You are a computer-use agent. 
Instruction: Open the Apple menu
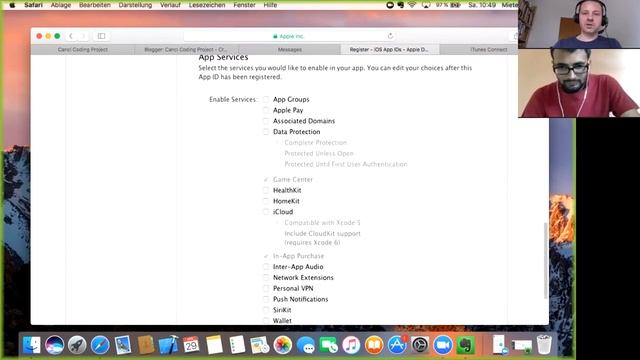click(x=12, y=5)
